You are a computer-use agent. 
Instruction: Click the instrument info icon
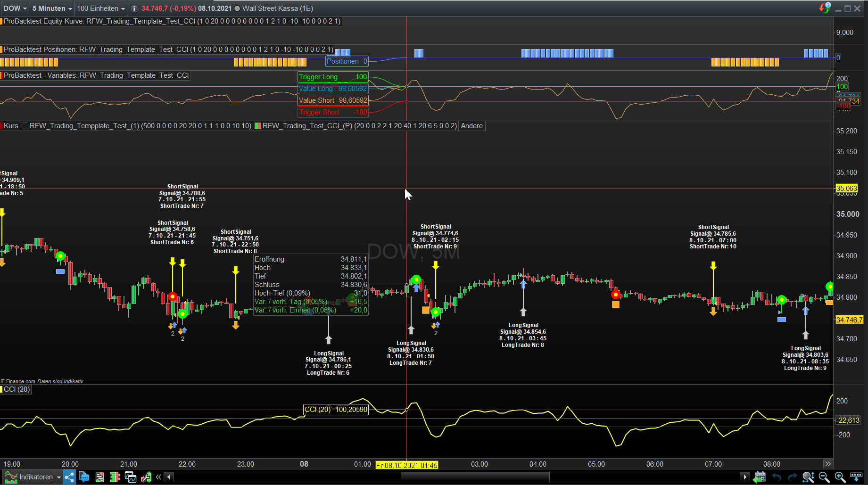point(134,8)
